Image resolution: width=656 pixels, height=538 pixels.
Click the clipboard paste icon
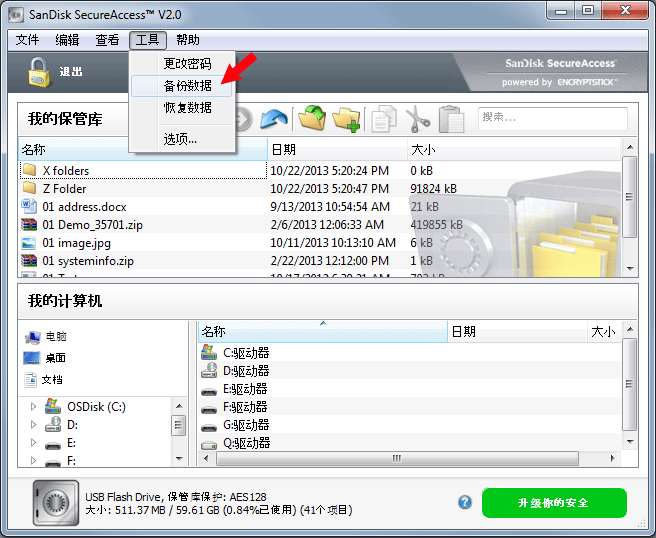click(x=451, y=119)
